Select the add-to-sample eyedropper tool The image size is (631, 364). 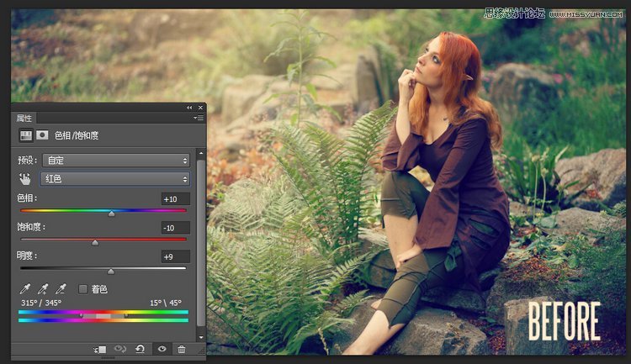click(x=42, y=288)
